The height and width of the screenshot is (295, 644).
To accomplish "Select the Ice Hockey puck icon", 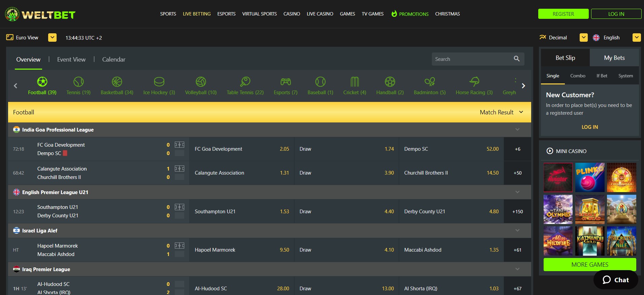I will point(159,81).
